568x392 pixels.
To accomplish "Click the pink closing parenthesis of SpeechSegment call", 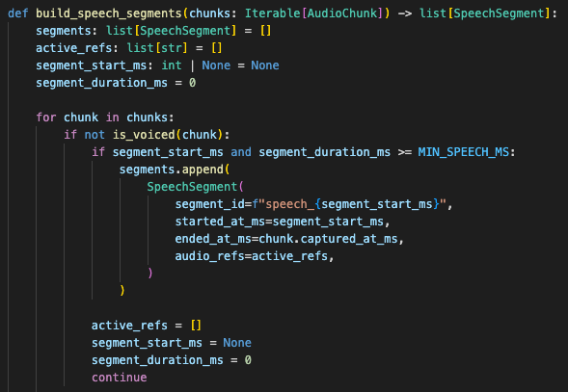I will point(150,273).
